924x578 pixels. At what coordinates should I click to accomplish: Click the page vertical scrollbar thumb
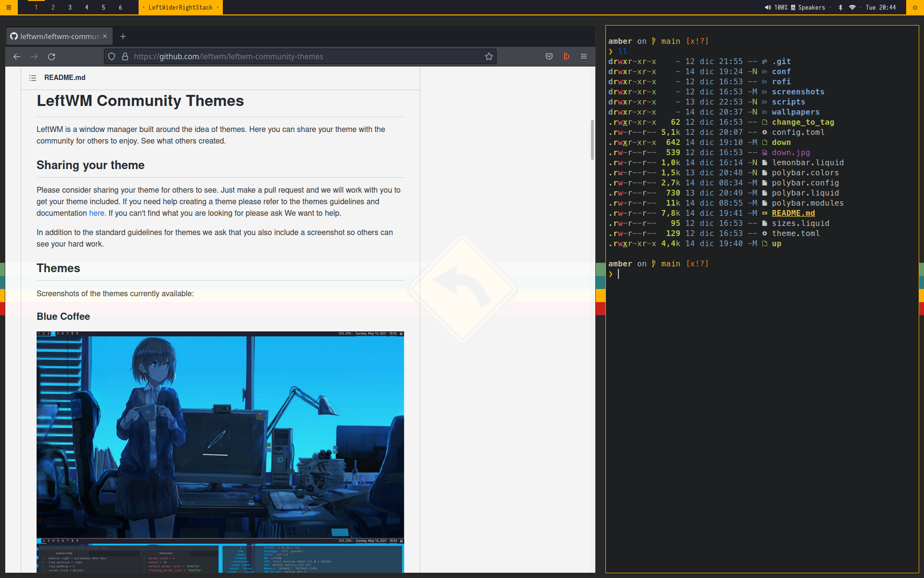click(x=592, y=140)
